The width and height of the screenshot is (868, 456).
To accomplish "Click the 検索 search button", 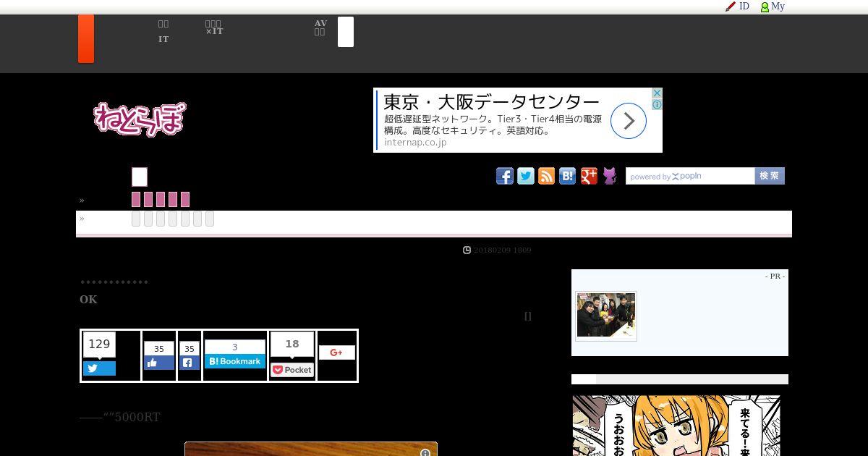I will point(770,176).
